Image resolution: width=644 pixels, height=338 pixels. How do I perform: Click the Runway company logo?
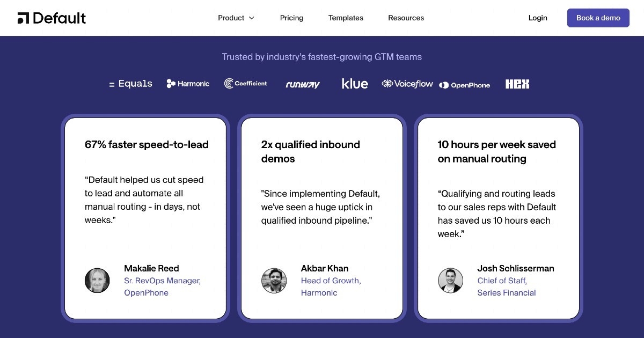(x=303, y=84)
